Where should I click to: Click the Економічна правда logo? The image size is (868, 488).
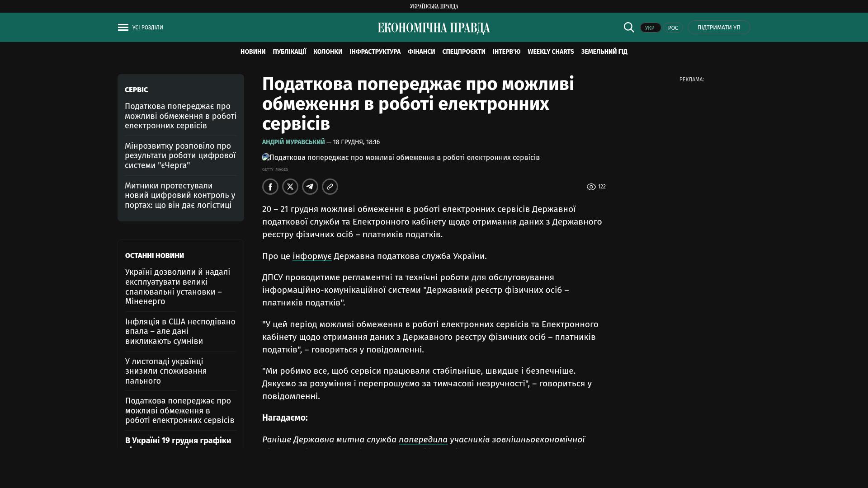434,28
